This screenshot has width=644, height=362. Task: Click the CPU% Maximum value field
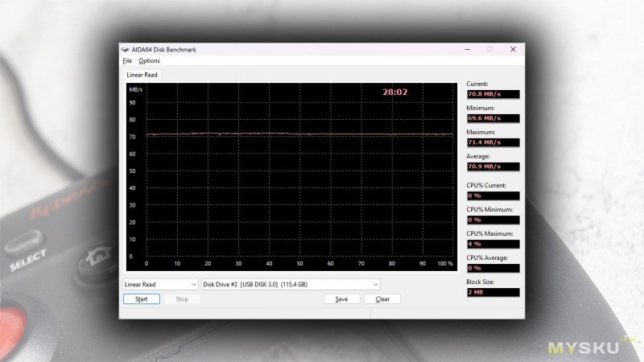pos(493,245)
